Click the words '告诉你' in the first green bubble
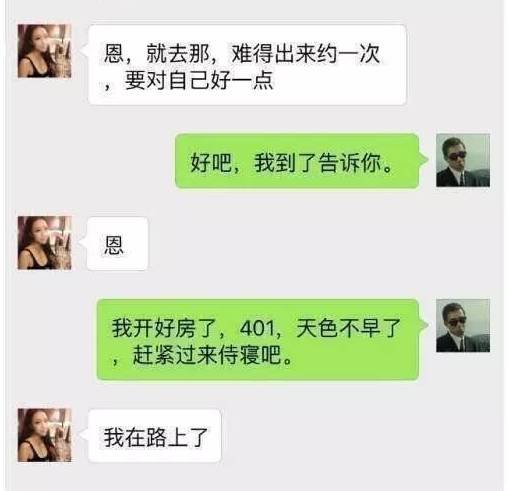Image resolution: width=507 pixels, height=491 pixels. point(349,163)
